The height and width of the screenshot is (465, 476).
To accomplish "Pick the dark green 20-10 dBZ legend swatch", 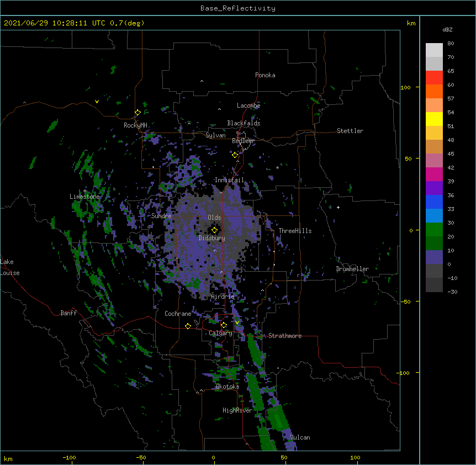I will tap(434, 243).
